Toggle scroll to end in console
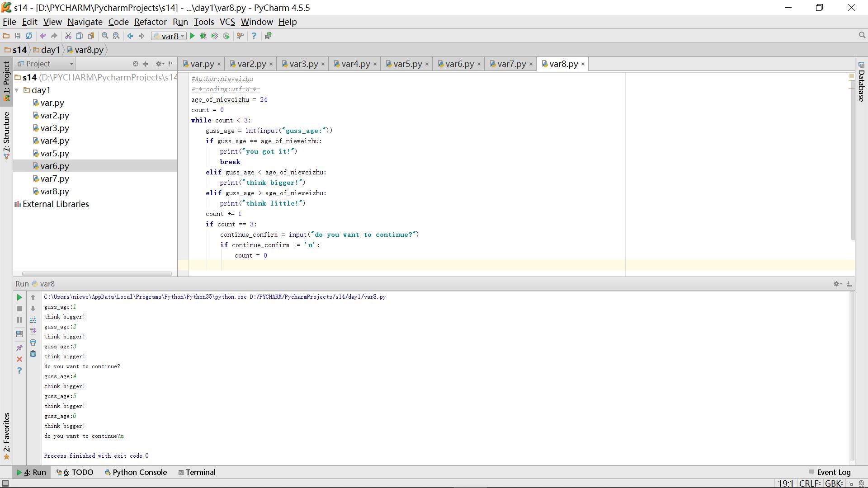The image size is (868, 488). coord(33,331)
